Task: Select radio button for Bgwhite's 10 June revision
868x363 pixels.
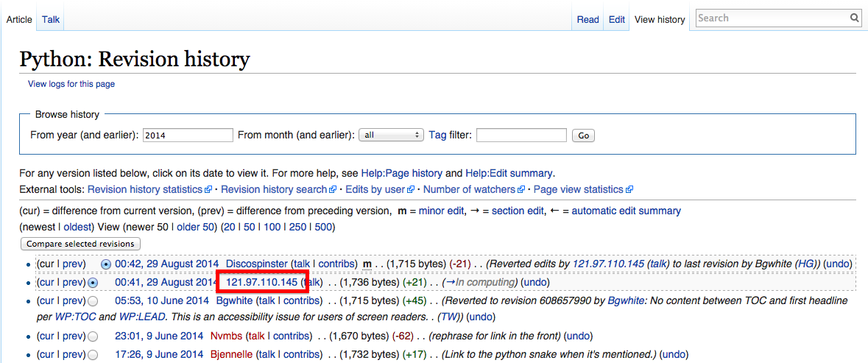Action: [x=93, y=301]
